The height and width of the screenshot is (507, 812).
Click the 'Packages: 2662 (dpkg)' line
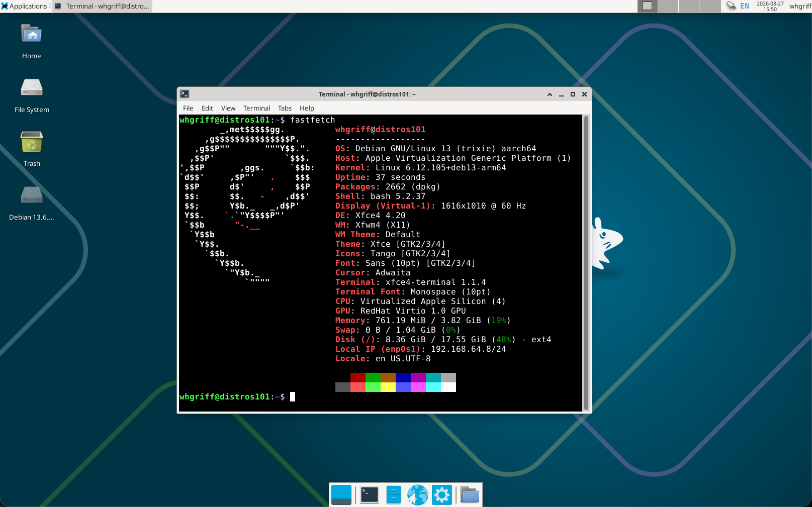[388, 186]
